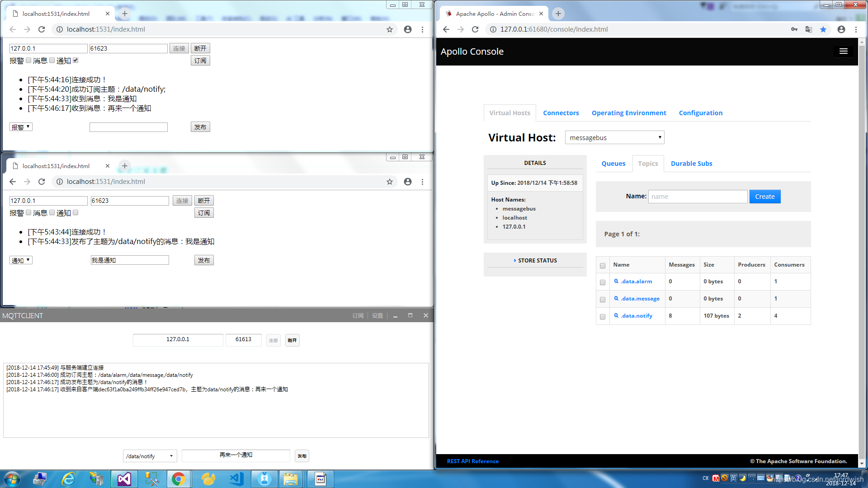Click the topic Name input field
Viewport: 868px width, 488px height.
[x=697, y=197]
